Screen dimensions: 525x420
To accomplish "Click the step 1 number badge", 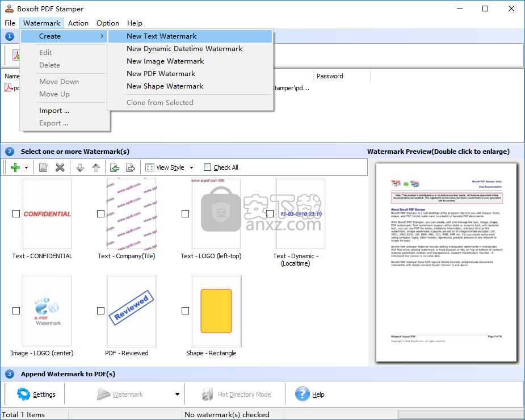I will coord(10,36).
